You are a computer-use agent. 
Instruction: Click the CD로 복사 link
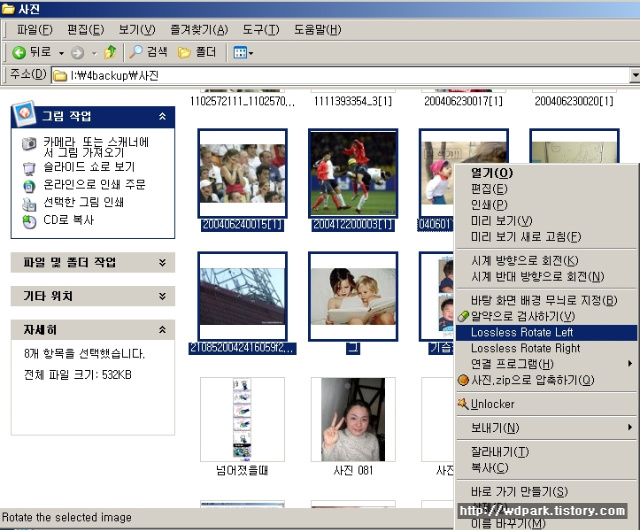click(x=69, y=220)
